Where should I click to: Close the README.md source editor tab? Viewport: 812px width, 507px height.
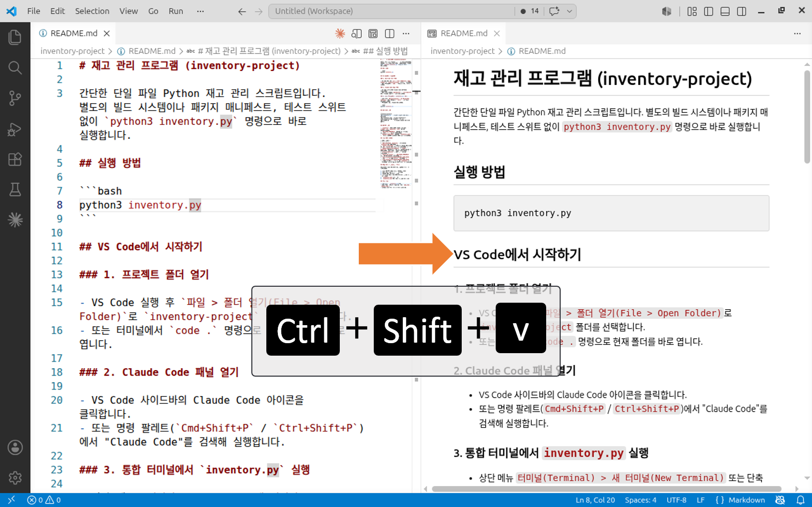click(106, 33)
